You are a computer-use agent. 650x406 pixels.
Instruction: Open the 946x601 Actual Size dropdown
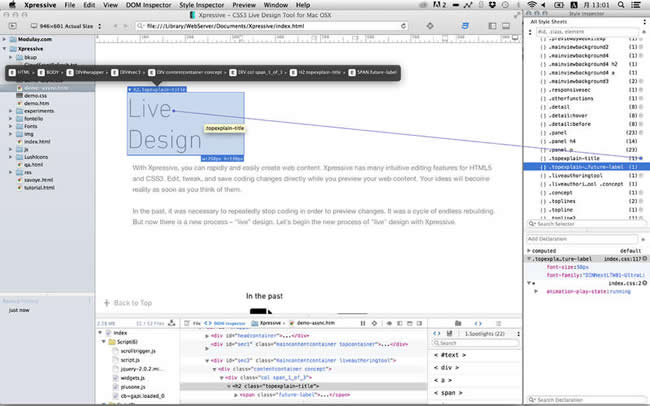pyautogui.click(x=65, y=26)
